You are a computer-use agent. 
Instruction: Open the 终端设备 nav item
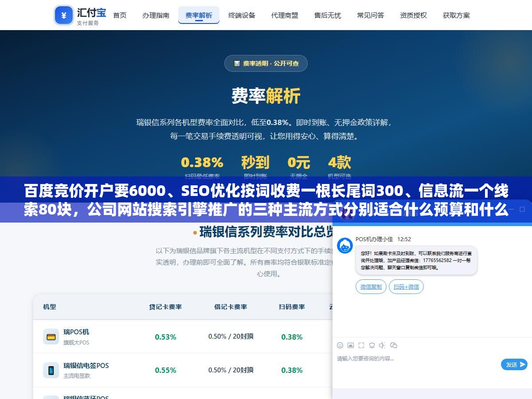pos(242,15)
